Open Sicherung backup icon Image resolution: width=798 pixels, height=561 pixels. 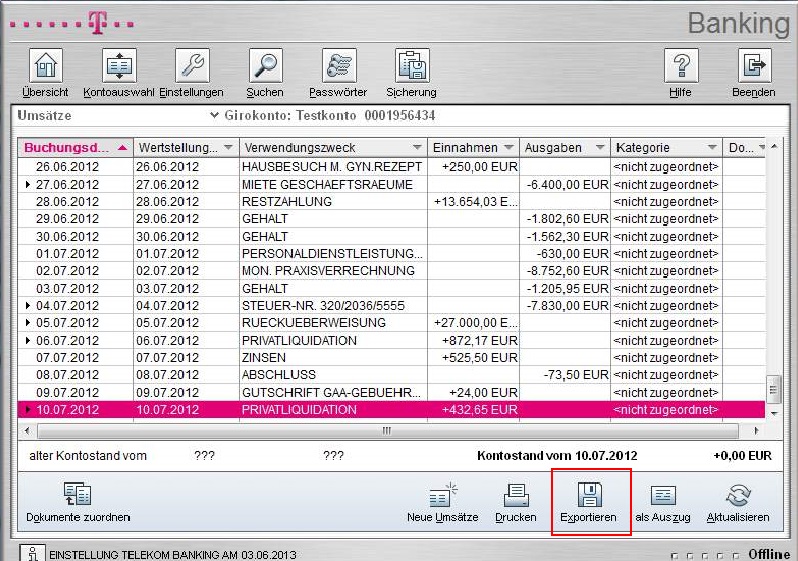coord(412,66)
